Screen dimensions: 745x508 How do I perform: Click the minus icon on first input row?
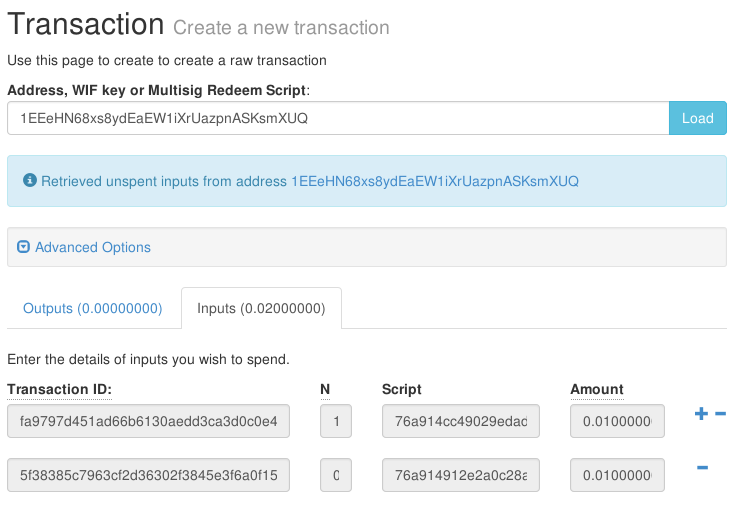(x=720, y=414)
